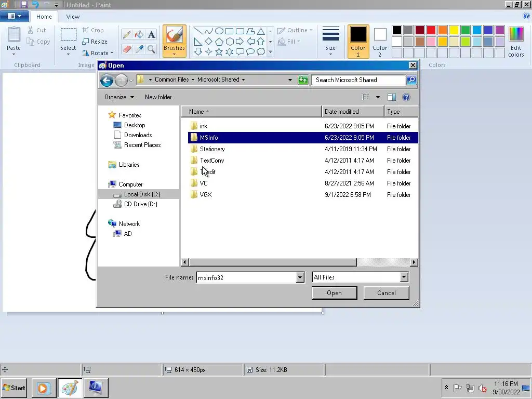Open the media player taskbar icon
The image size is (532, 399).
pos(45,388)
